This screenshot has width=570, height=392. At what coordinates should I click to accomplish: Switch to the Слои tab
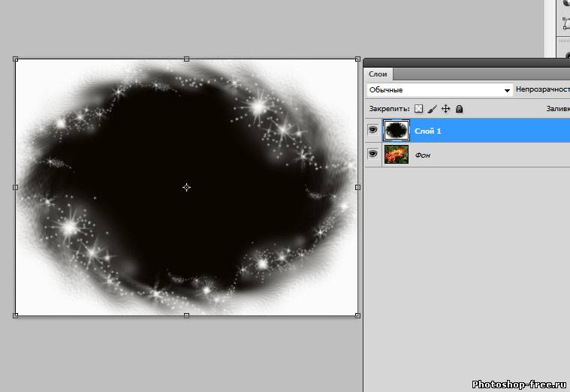tap(377, 74)
